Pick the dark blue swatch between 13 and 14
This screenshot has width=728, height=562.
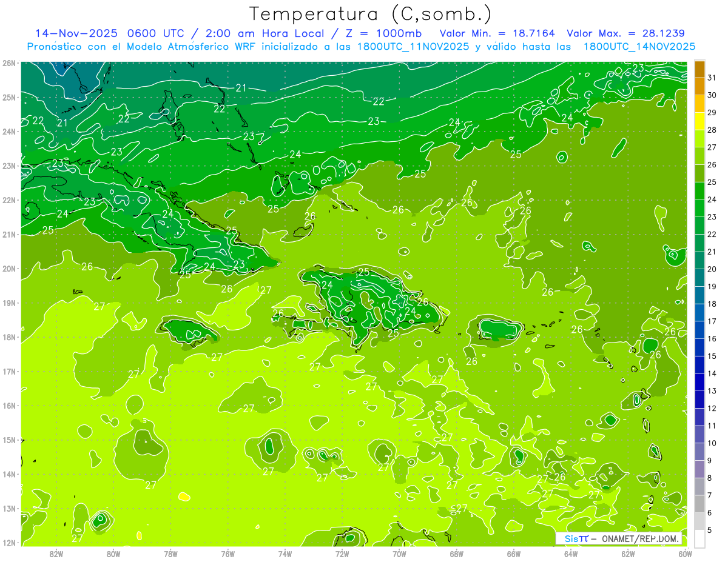tap(699, 382)
